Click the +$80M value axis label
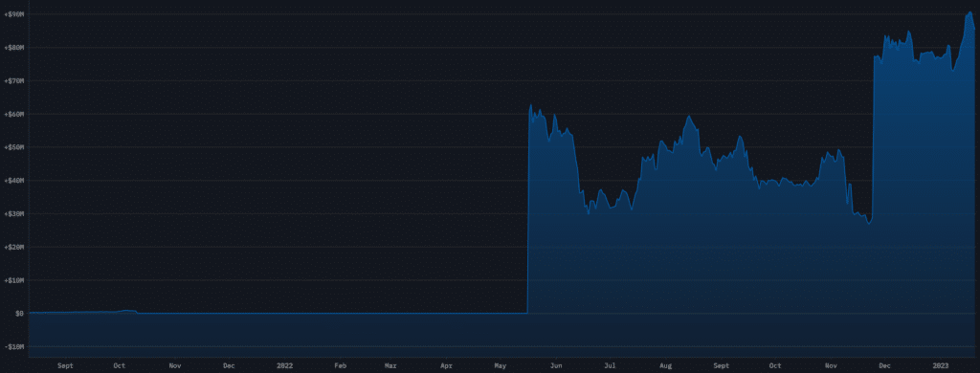 tap(13, 48)
